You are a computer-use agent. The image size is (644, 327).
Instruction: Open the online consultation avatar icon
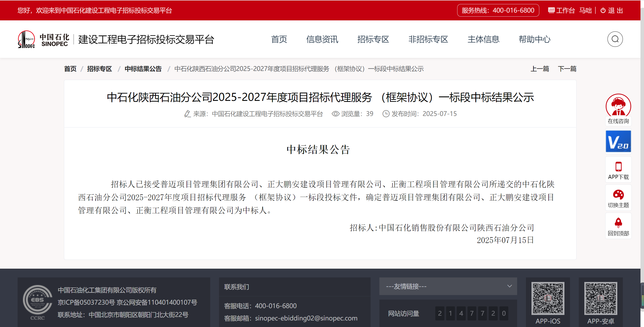pyautogui.click(x=618, y=106)
